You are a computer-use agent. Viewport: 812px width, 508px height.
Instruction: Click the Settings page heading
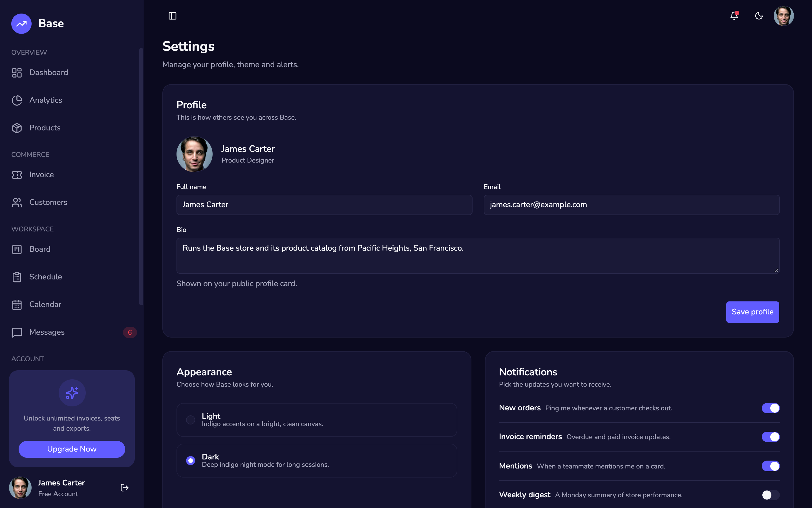tap(188, 47)
